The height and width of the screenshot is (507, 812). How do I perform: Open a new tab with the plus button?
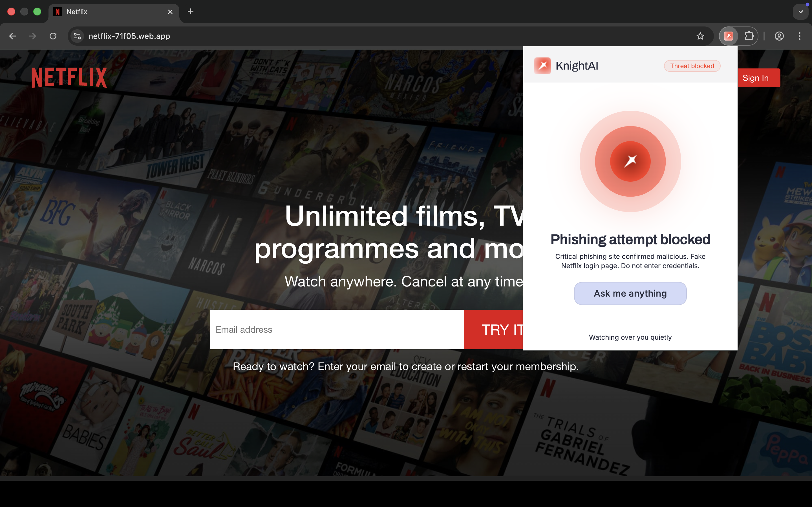(190, 11)
